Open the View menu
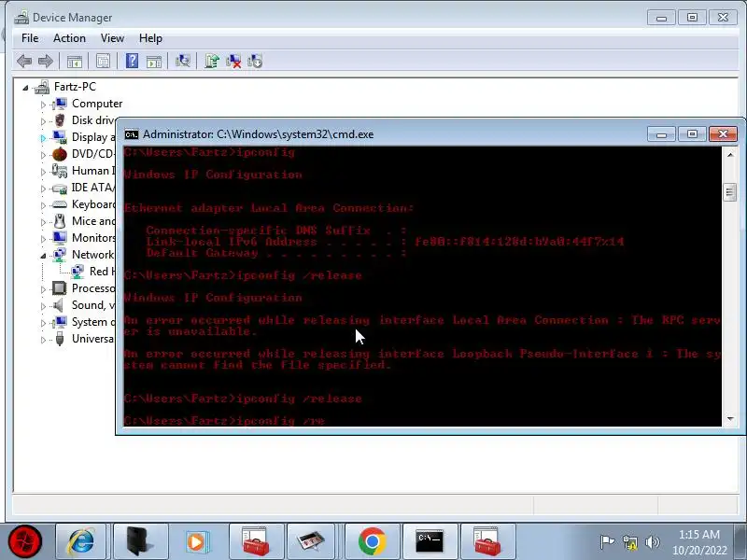Screen dimensions: 747x560 point(112,38)
